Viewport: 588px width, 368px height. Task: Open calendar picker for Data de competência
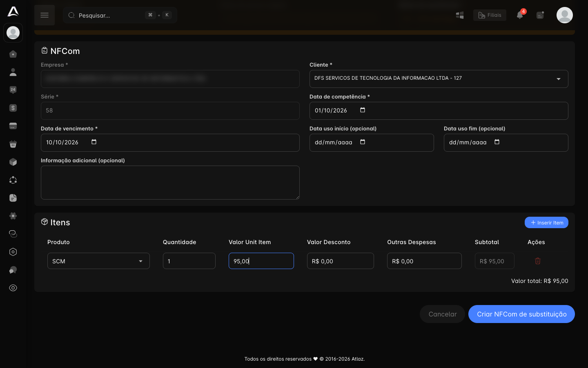point(363,110)
